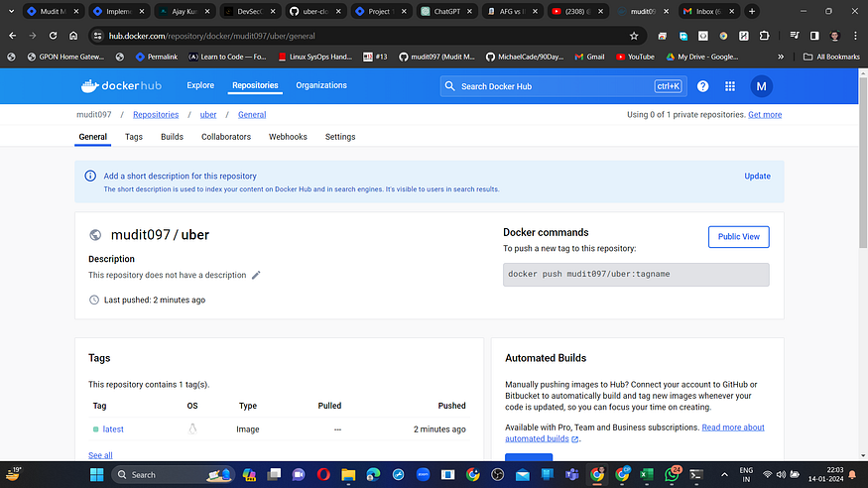Open the Chrome three-dot menu
868x488 pixels.
pyautogui.click(x=855, y=36)
